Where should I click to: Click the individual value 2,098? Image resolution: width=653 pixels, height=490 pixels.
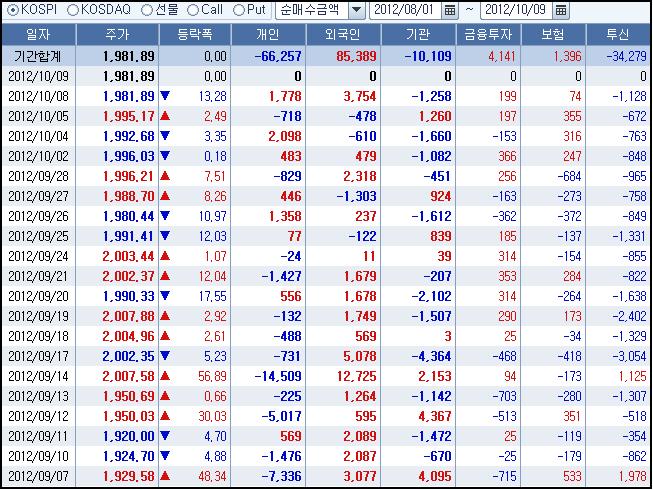[x=285, y=137]
